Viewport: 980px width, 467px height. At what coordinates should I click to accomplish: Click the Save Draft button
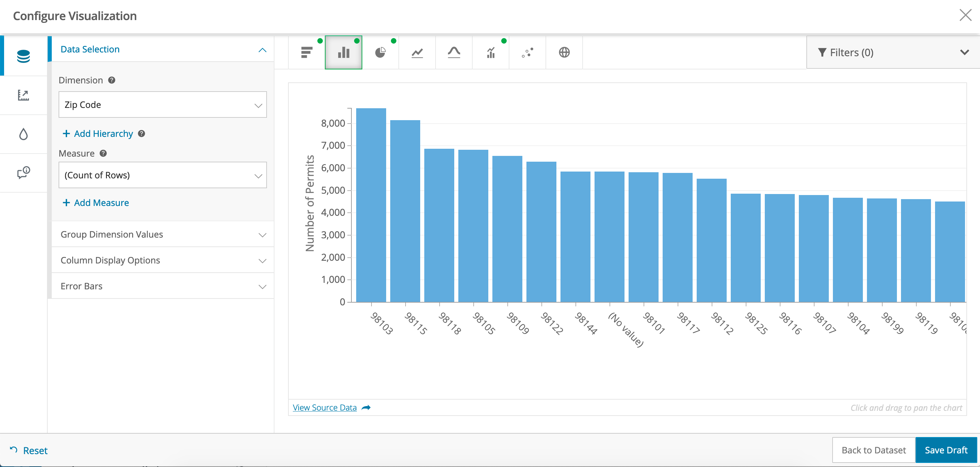click(946, 450)
